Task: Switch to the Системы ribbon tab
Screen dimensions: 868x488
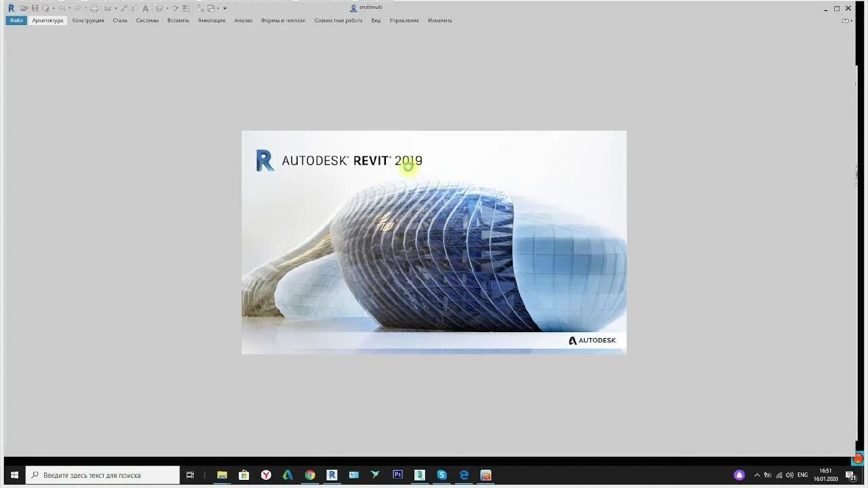Action: (x=147, y=20)
